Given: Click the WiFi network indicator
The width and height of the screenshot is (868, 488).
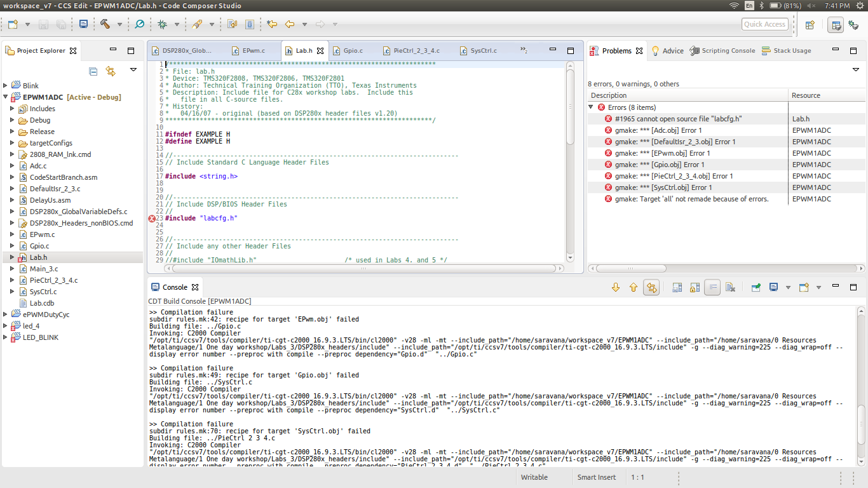Looking at the screenshot, I should point(735,6).
